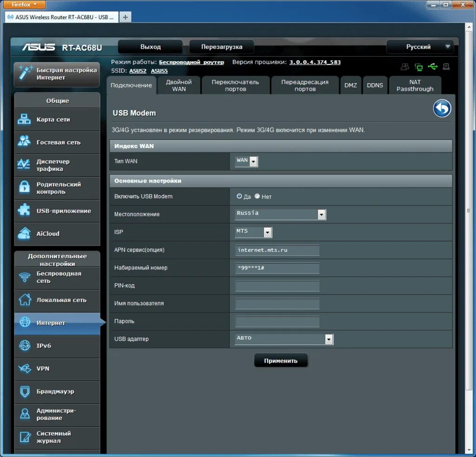
Task: Click the green network status icon
Action: tap(419, 67)
